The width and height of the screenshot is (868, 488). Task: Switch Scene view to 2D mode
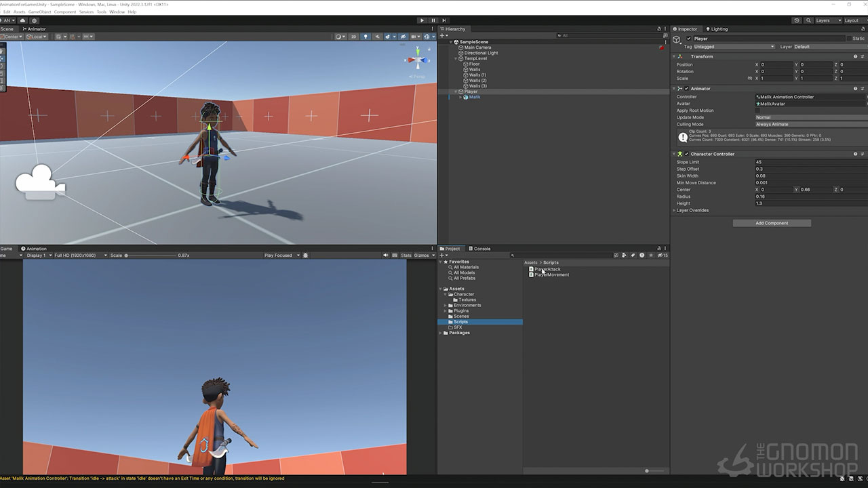[353, 37]
